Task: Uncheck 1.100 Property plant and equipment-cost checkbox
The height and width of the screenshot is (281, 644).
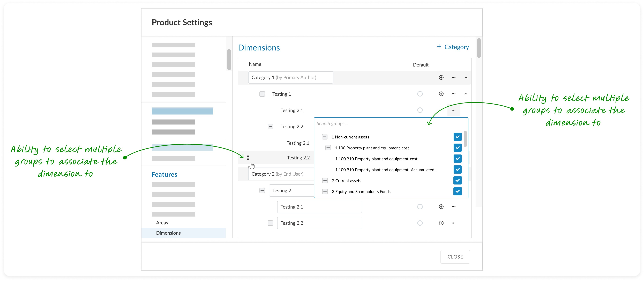Action: (x=457, y=148)
